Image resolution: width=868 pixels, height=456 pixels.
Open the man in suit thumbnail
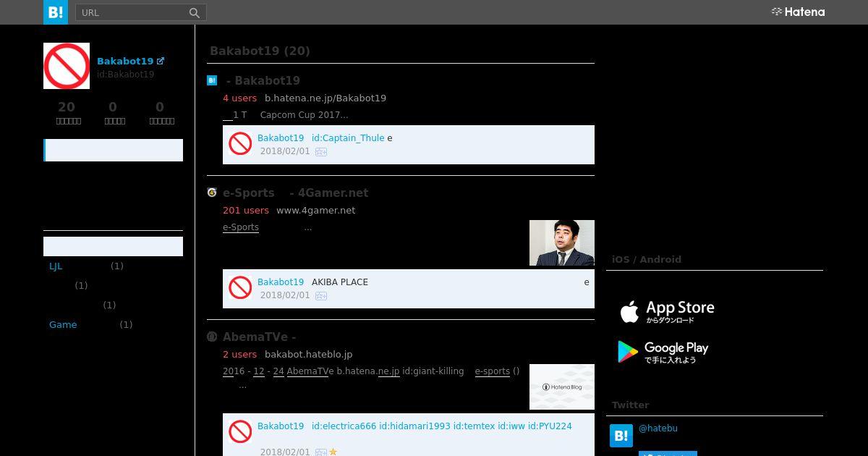coord(562,242)
